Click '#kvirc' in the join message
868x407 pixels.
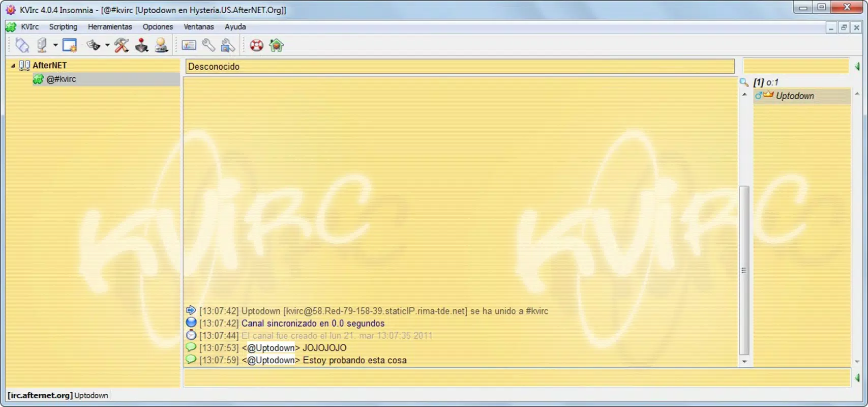pyautogui.click(x=537, y=311)
